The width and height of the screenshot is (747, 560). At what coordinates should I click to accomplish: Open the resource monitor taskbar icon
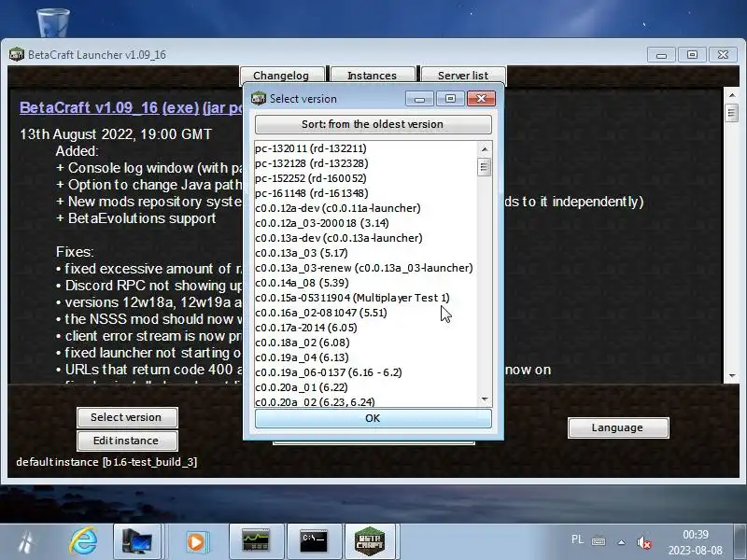pyautogui.click(x=256, y=542)
